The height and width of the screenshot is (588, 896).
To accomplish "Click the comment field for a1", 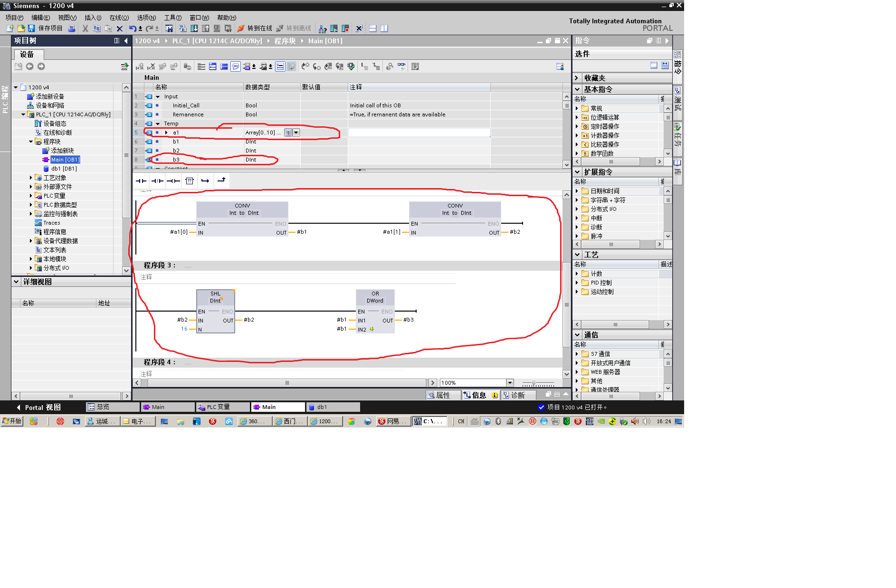I will [419, 133].
